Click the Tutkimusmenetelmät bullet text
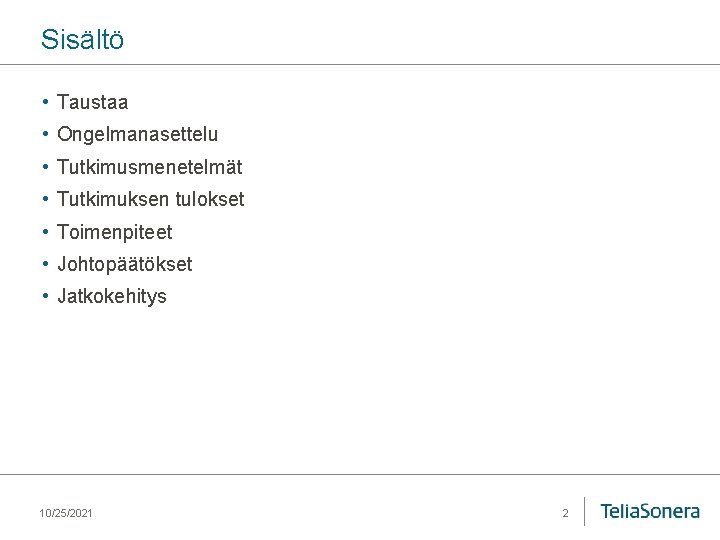The image size is (720, 540). [x=149, y=167]
